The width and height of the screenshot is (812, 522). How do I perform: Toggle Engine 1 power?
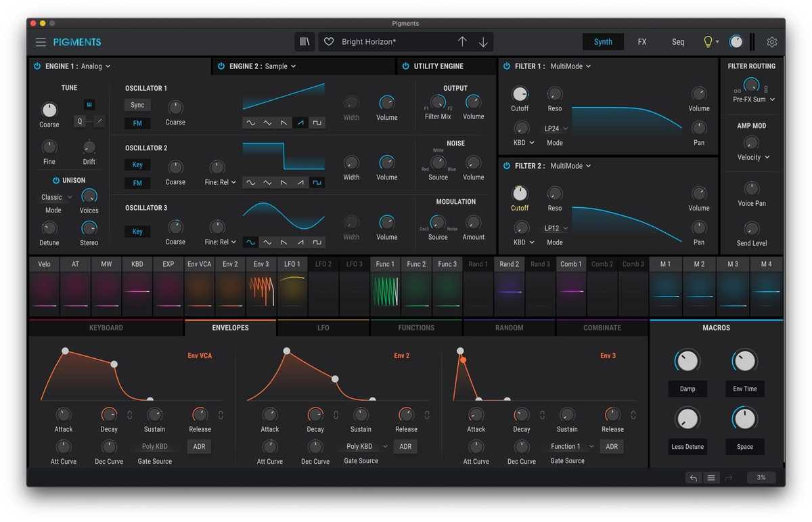37,66
